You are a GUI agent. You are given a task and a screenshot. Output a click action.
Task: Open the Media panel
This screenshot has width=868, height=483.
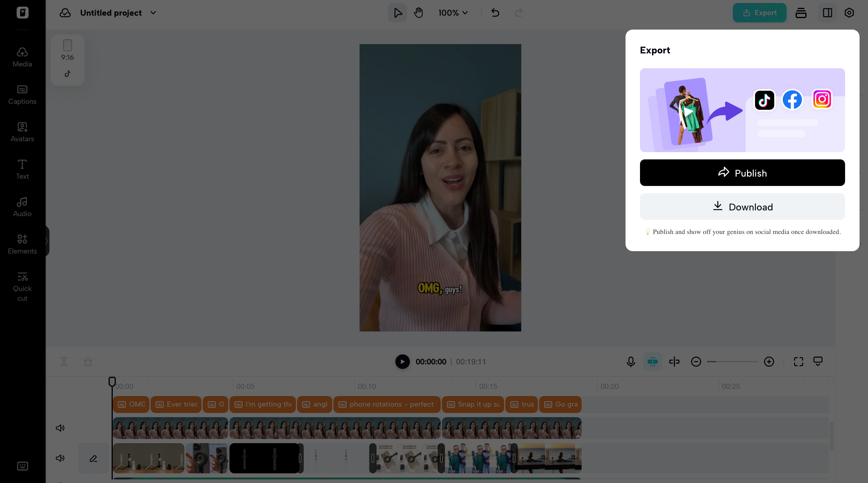pyautogui.click(x=22, y=57)
